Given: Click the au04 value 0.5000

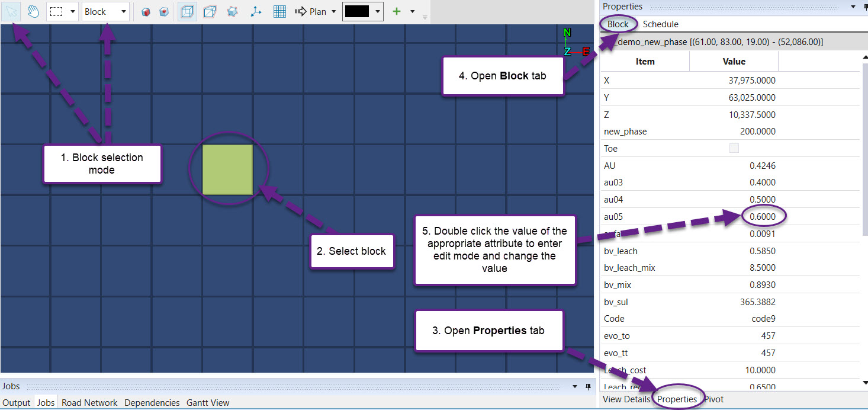Looking at the screenshot, I should pyautogui.click(x=763, y=200).
